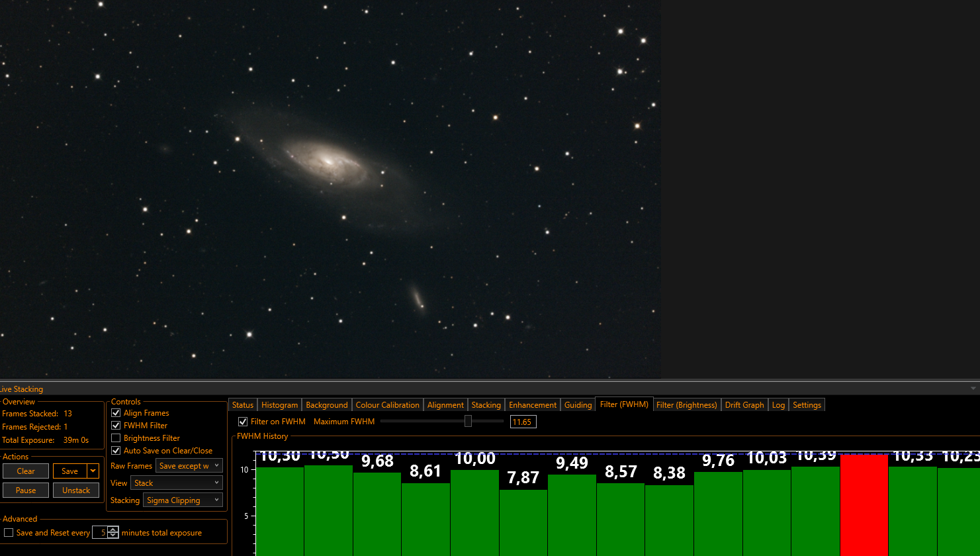This screenshot has width=980, height=556.
Task: Enable the Save and Reset every checkbox
Action: [x=9, y=533]
